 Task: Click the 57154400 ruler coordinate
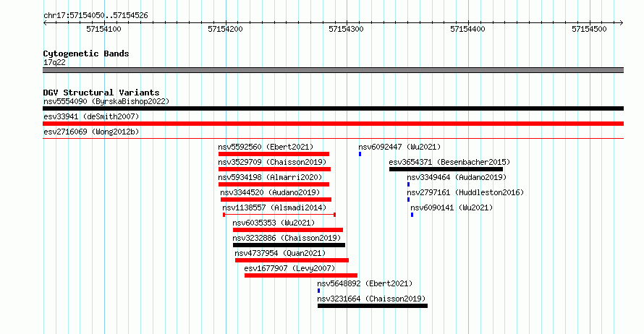(467, 29)
